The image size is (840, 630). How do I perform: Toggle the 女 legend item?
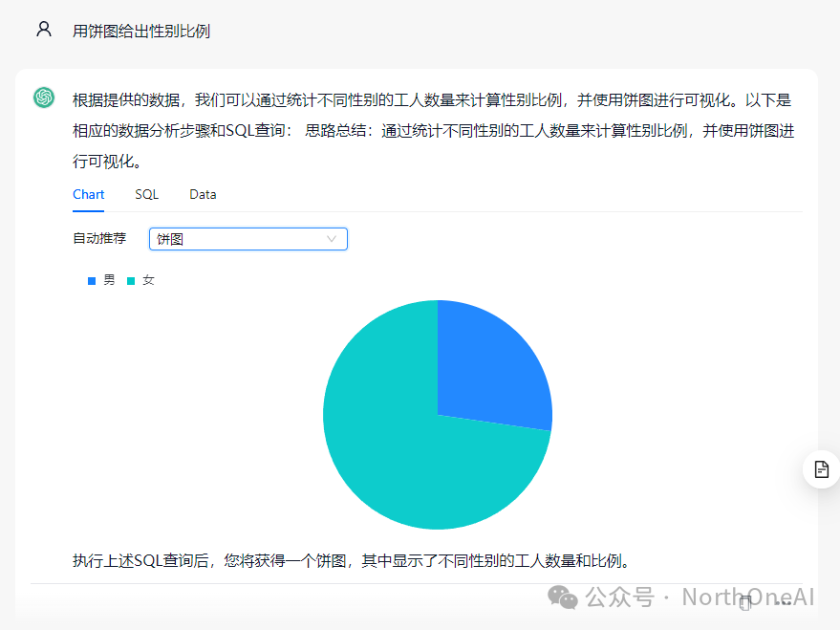140,280
